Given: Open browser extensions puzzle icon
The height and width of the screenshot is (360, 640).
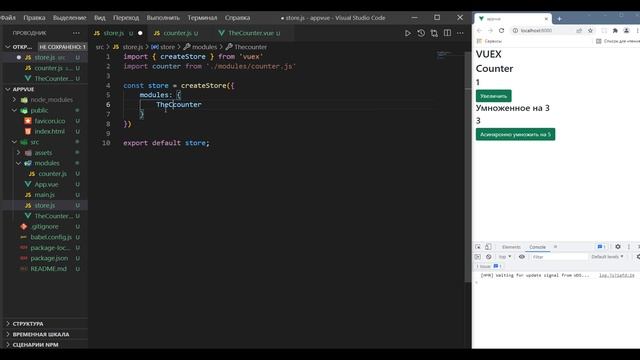Looking at the screenshot, I should pyautogui.click(x=615, y=31).
